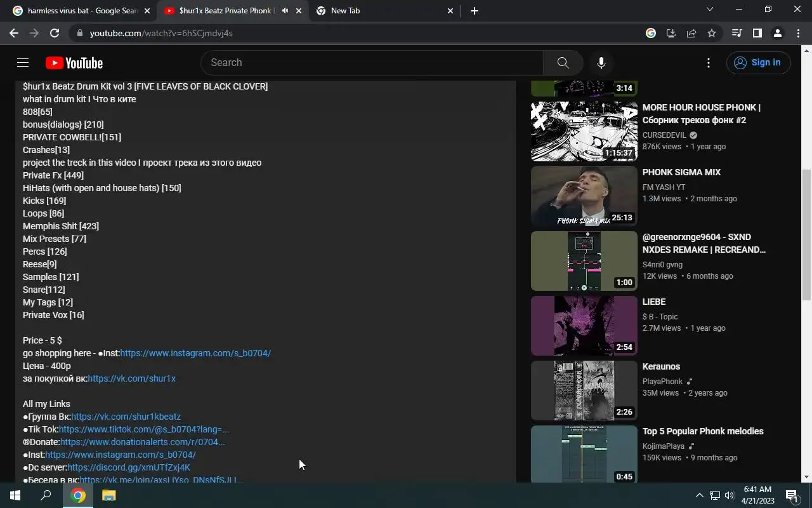Open the Chrome profile avatar icon

click(777, 33)
